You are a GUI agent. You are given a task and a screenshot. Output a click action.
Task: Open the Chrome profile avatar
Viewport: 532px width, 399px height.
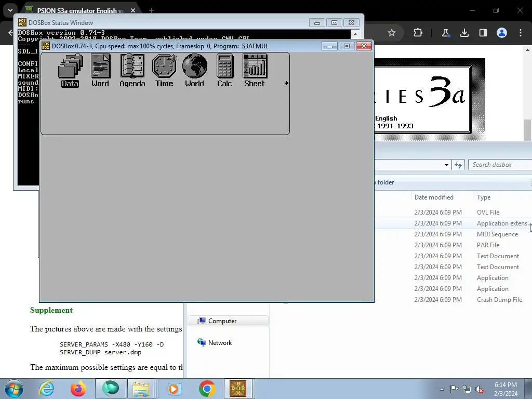tap(501, 33)
